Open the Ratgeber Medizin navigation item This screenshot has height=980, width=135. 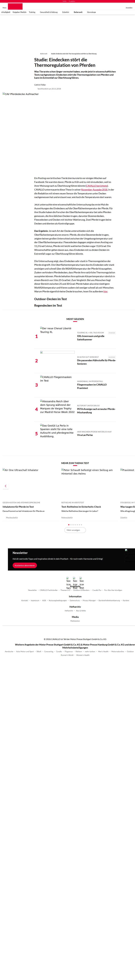coord(19,12)
